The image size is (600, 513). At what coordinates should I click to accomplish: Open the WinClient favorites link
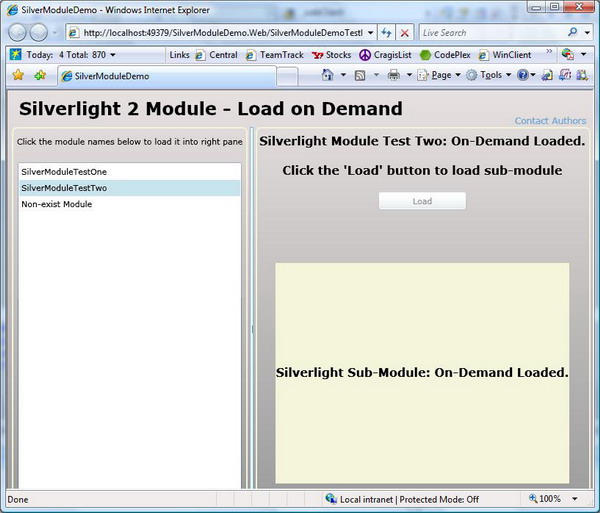coord(505,55)
